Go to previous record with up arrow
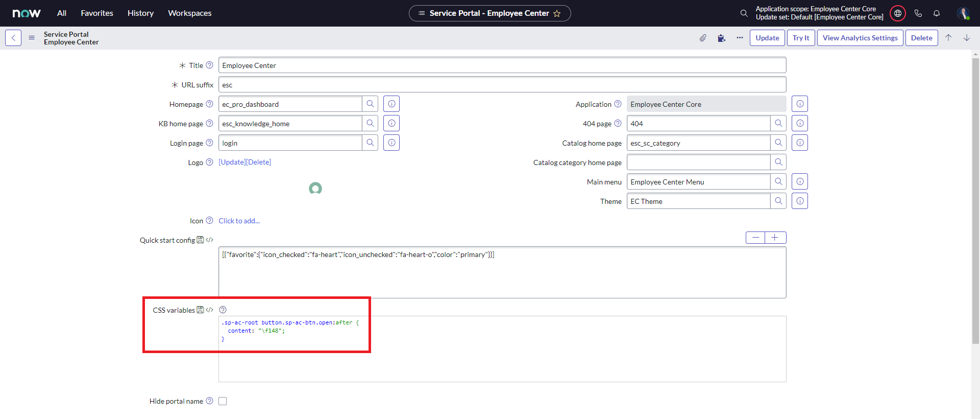 (948, 38)
